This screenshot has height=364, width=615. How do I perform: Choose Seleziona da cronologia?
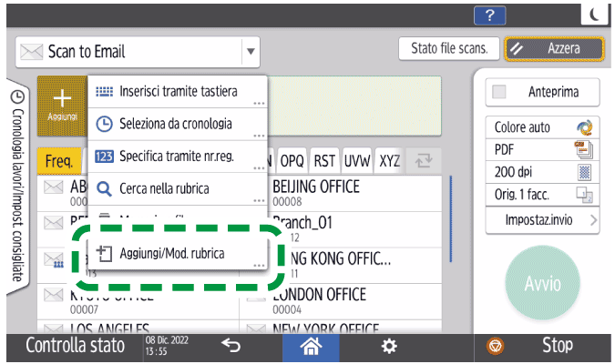coord(178,124)
